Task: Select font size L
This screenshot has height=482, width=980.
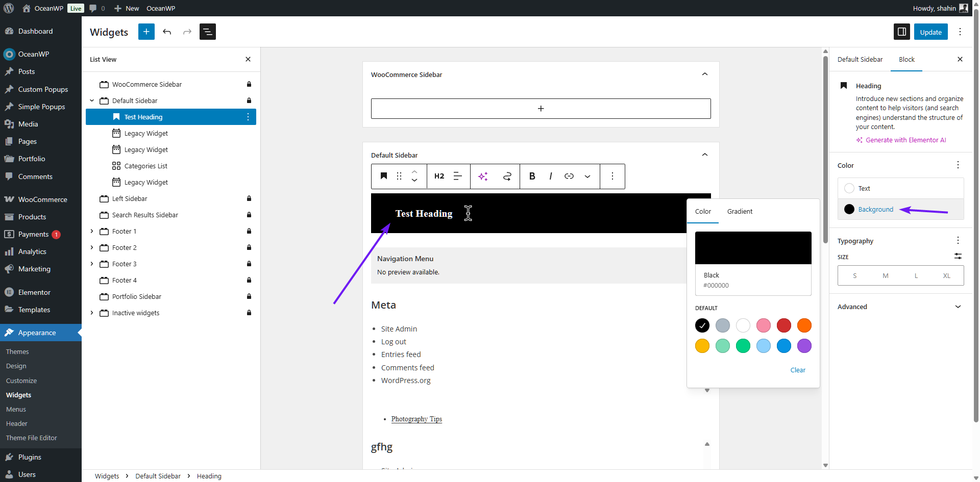Action: (916, 275)
